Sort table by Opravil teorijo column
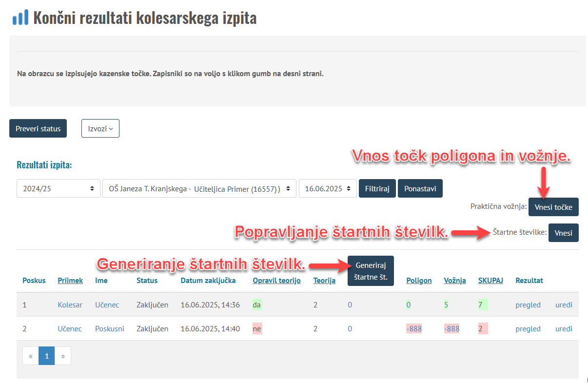The width and height of the screenshot is (588, 385). (x=276, y=281)
